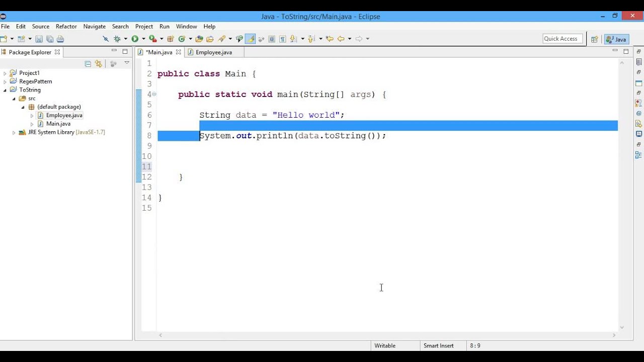The width and height of the screenshot is (644, 362).
Task: Open the Navigate menu
Action: tap(95, 27)
